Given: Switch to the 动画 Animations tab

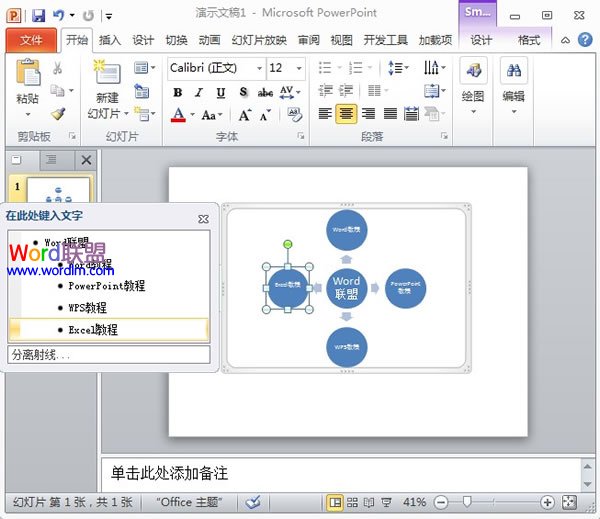Looking at the screenshot, I should click(x=209, y=40).
